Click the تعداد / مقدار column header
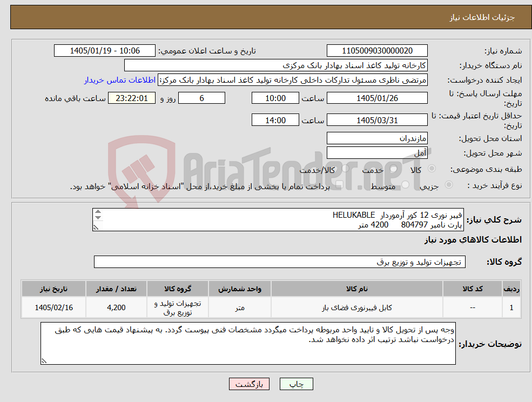Screen dimensions: 532x402 click(x=116, y=289)
